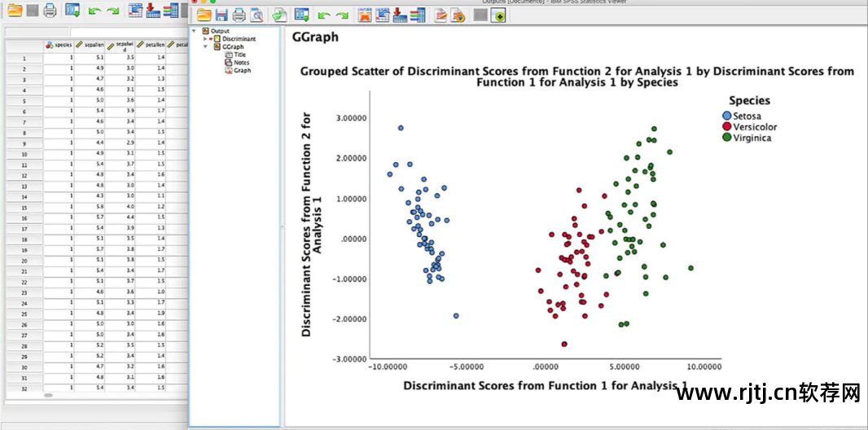Select the sepalwid column header
The width and height of the screenshot is (868, 430).
click(121, 46)
